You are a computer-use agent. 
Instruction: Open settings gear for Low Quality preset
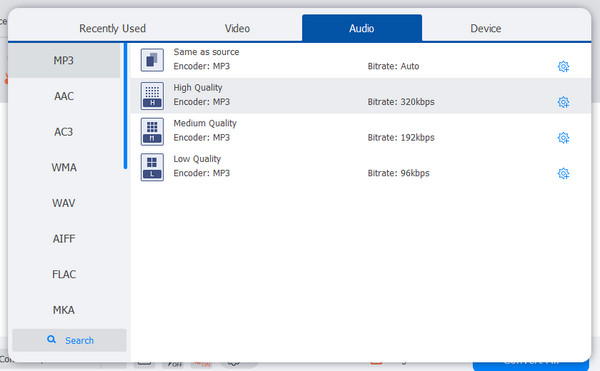[x=563, y=173]
